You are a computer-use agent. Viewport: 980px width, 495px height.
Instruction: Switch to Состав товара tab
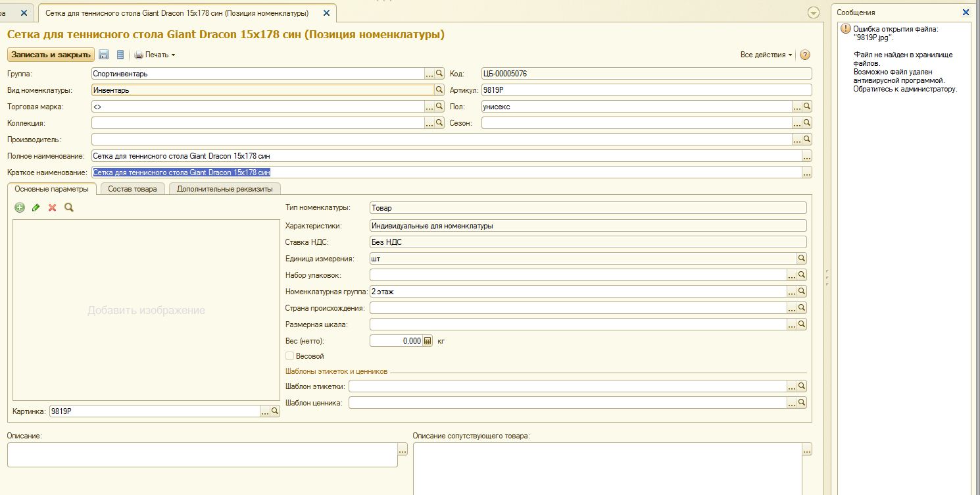(x=132, y=189)
